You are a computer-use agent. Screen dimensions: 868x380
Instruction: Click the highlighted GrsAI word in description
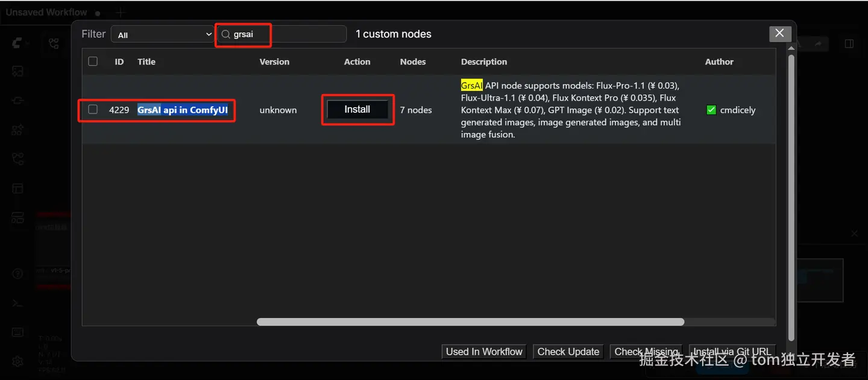tap(472, 86)
